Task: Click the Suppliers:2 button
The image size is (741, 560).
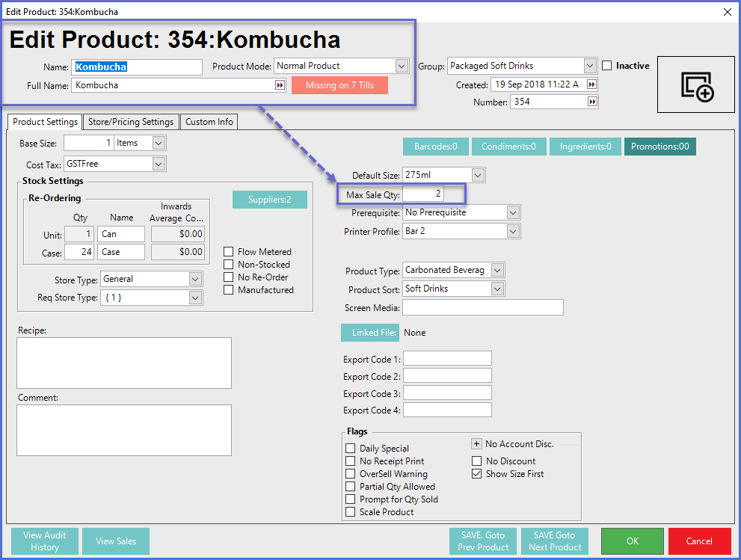Action: [269, 200]
